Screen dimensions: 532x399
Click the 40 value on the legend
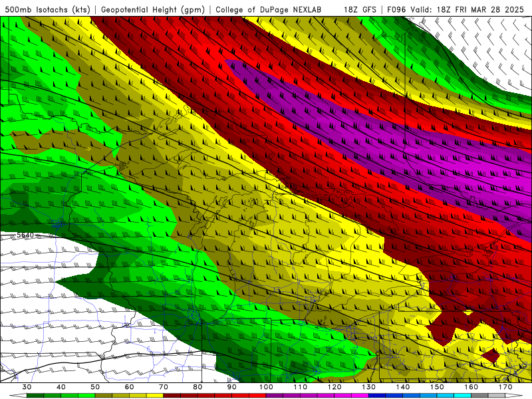tap(61, 387)
